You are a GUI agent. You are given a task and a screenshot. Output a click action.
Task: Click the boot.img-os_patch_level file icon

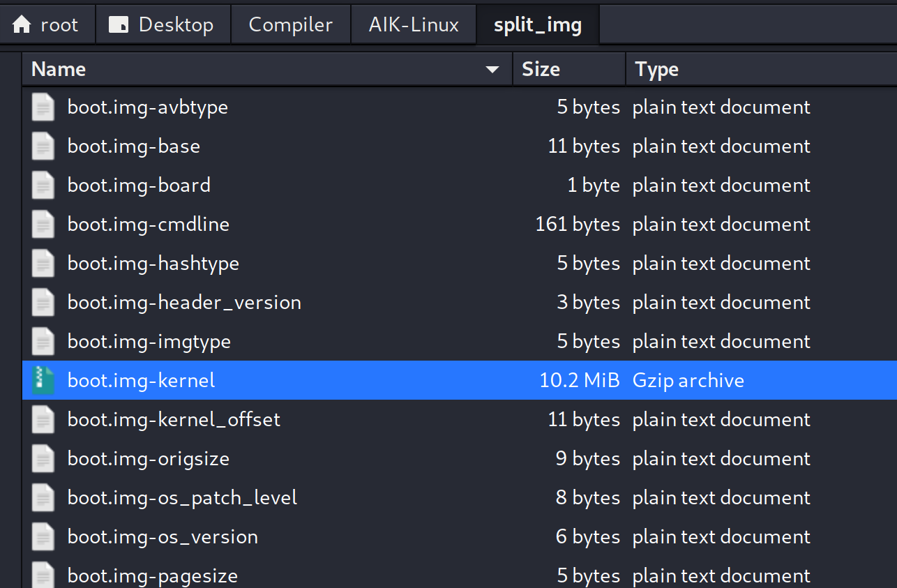(43, 498)
